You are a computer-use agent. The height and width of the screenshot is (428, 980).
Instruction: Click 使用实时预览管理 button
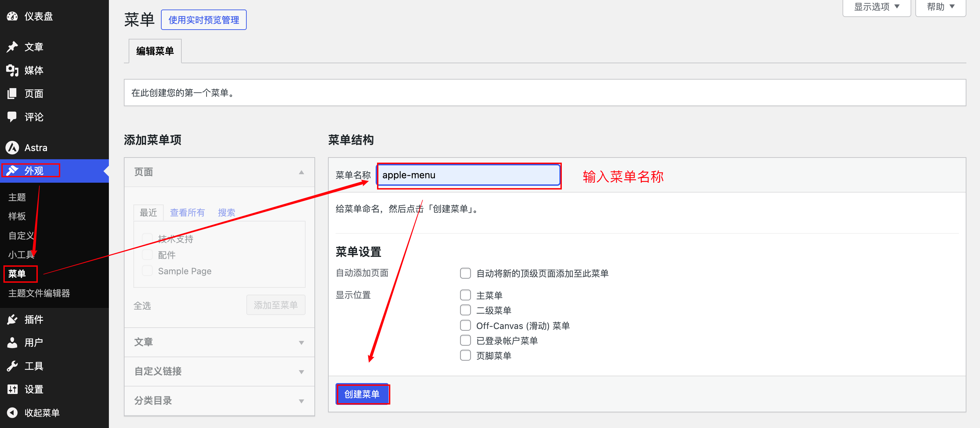tap(203, 20)
